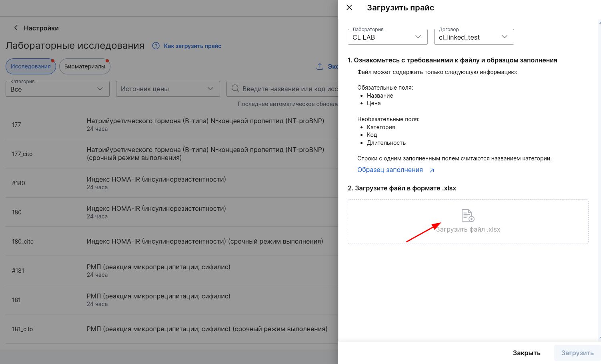The height and width of the screenshot is (364, 601).
Task: Open the Образец заполнения link
Action: click(390, 170)
